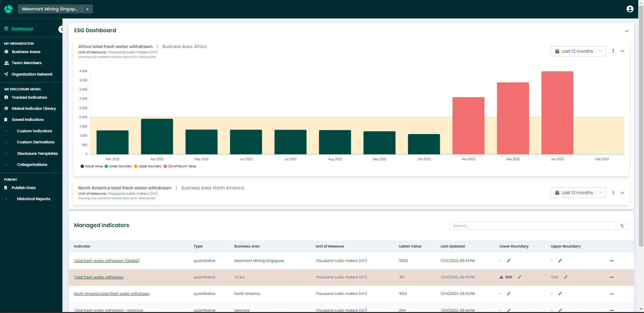Viewport: 644px width, 313px height.
Task: Navigate to the Dashboard page
Action: click(22, 29)
